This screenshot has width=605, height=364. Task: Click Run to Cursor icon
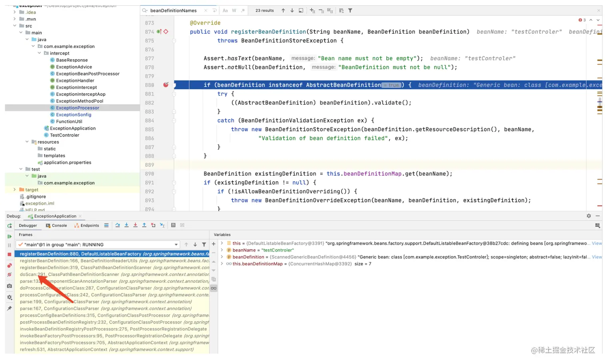[162, 225]
